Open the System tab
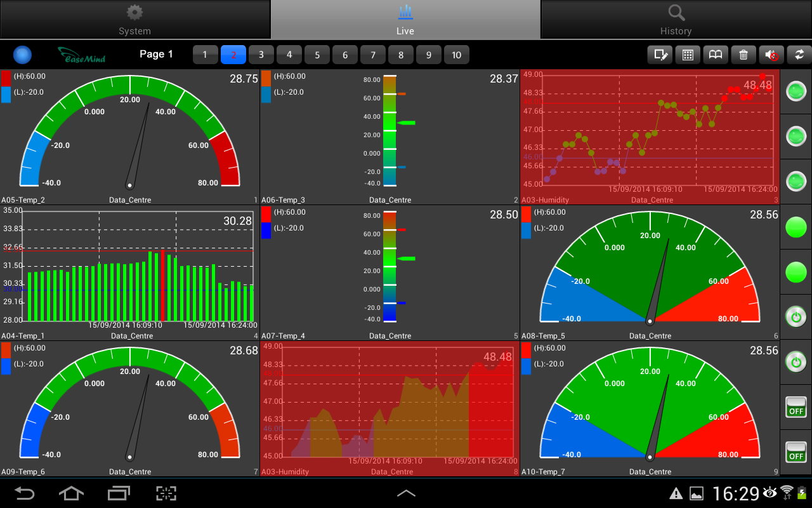The height and width of the screenshot is (508, 812). 135,19
